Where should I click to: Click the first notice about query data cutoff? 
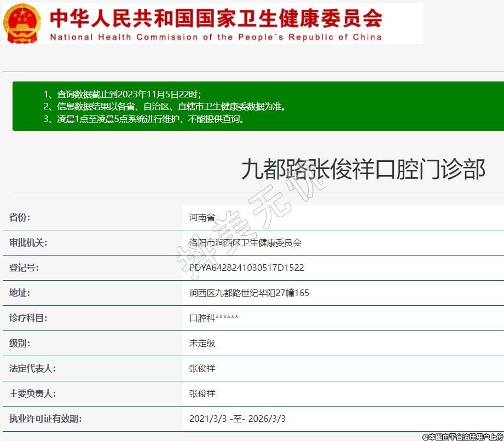126,94
